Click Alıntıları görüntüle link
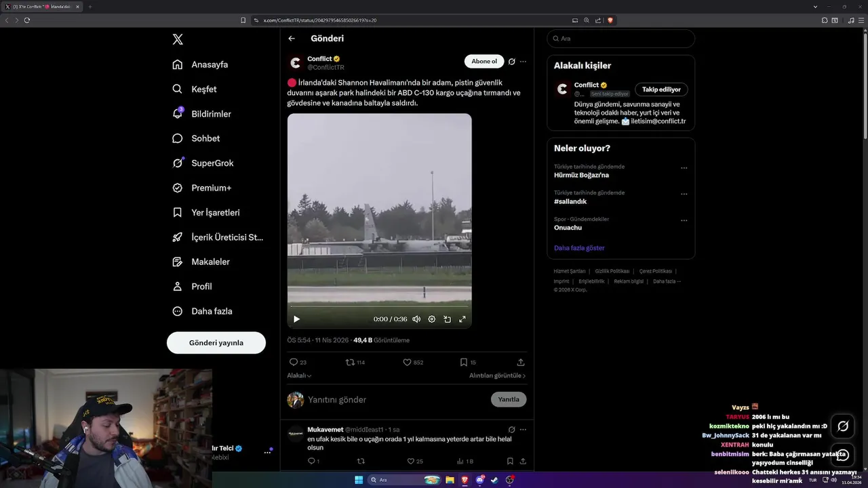The height and width of the screenshot is (488, 868). click(x=497, y=375)
